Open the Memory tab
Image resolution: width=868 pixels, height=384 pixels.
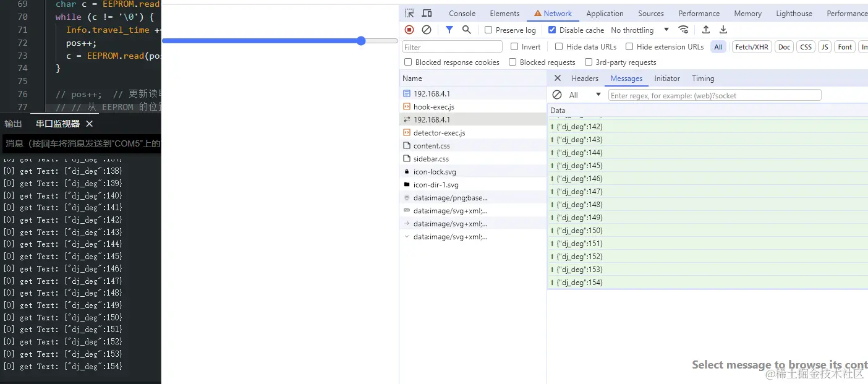747,14
